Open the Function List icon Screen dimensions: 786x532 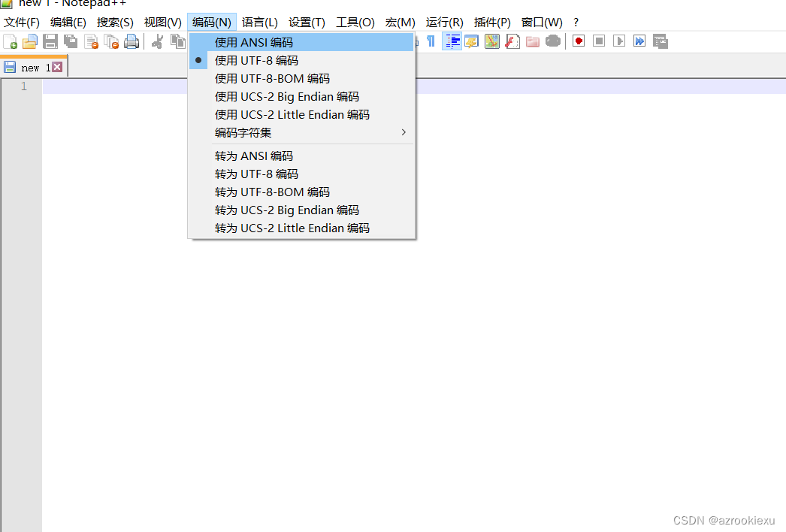coord(512,41)
